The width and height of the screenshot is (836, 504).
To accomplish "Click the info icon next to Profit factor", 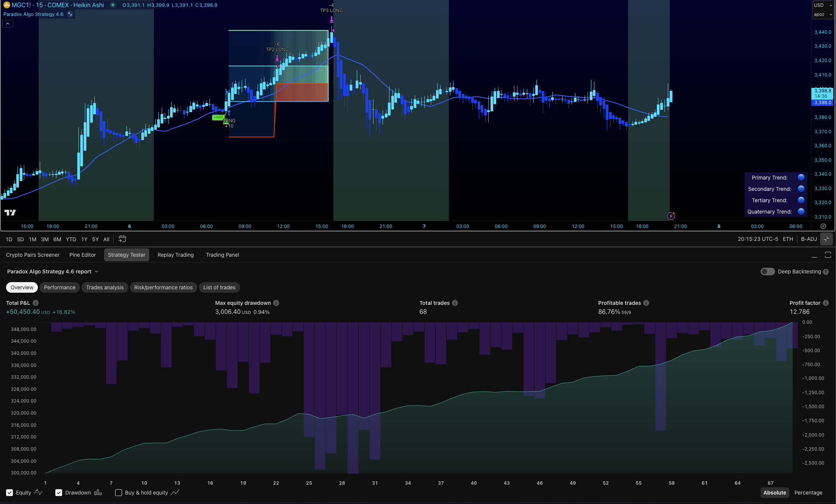I will pyautogui.click(x=826, y=303).
